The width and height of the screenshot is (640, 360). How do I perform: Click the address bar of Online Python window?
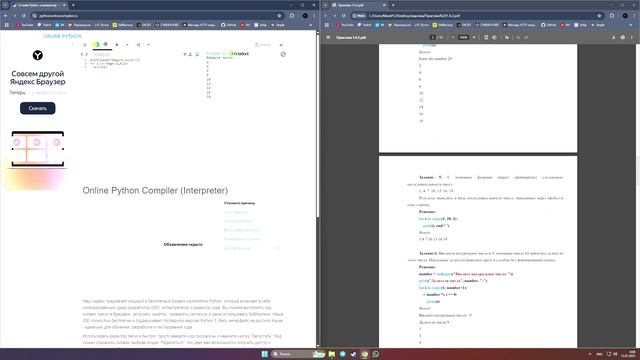(x=157, y=16)
